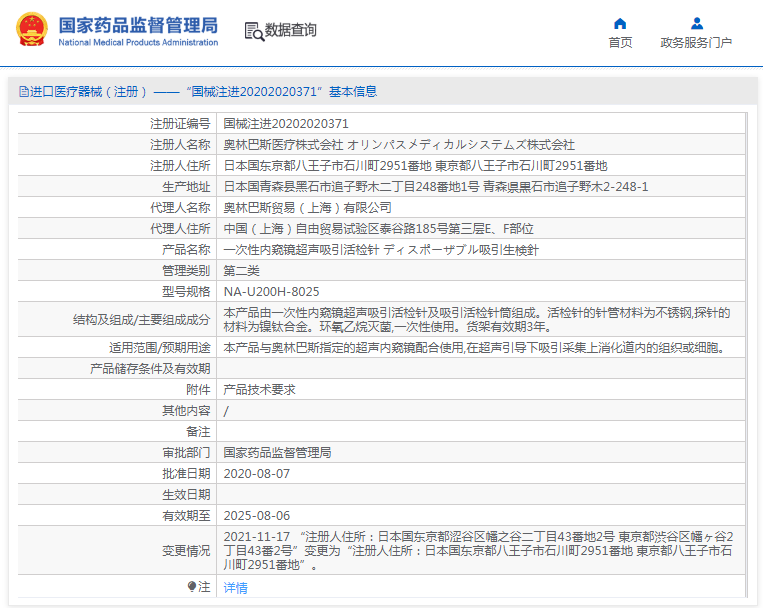The width and height of the screenshot is (763, 608).
Task: Click agent address 泰谷路185号 value
Action: point(379,229)
